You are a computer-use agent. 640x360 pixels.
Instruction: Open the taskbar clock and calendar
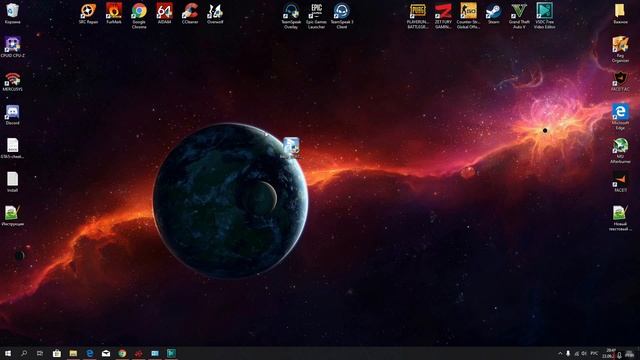click(609, 353)
